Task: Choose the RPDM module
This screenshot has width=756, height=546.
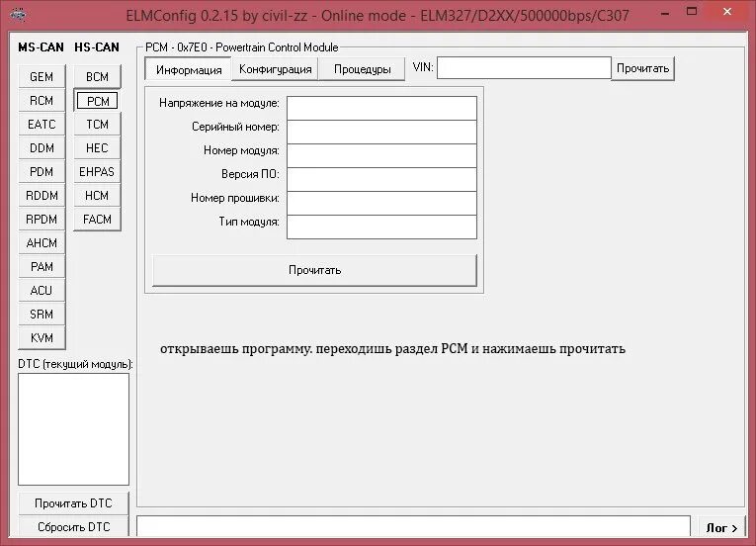Action: click(x=42, y=219)
